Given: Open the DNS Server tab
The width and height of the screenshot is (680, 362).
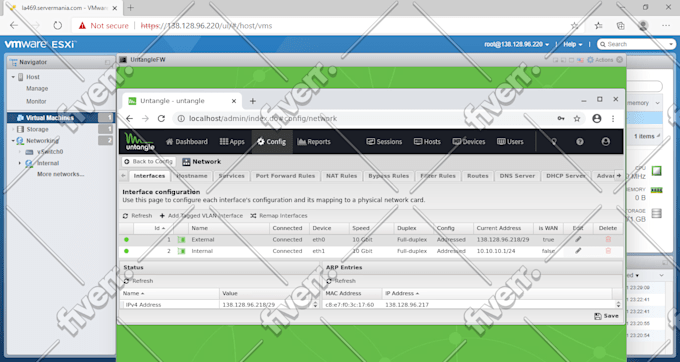Looking at the screenshot, I should click(517, 176).
